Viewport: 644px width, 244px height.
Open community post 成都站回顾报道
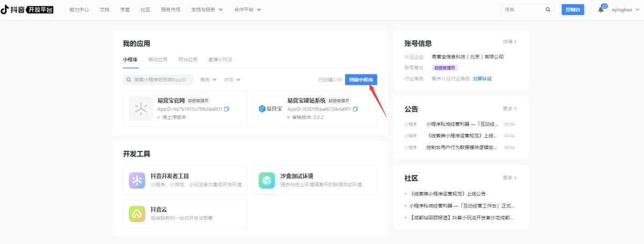(x=462, y=218)
